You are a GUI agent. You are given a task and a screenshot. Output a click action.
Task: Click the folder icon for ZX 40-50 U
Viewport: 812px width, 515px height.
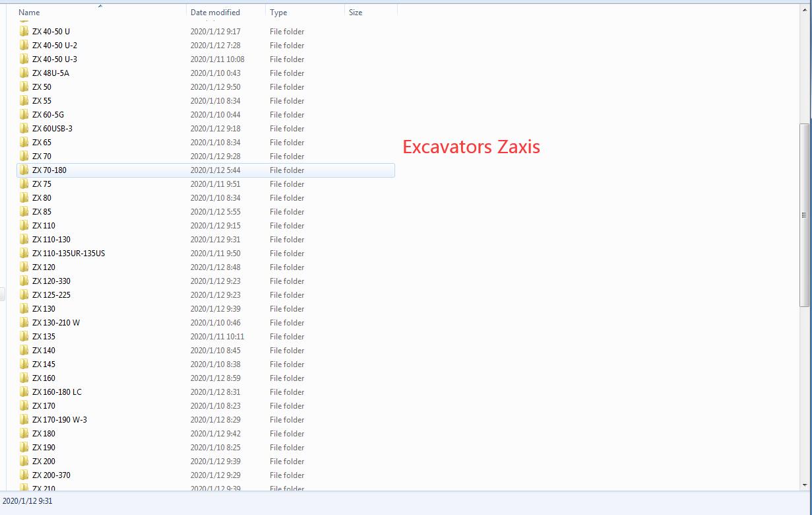[x=24, y=31]
